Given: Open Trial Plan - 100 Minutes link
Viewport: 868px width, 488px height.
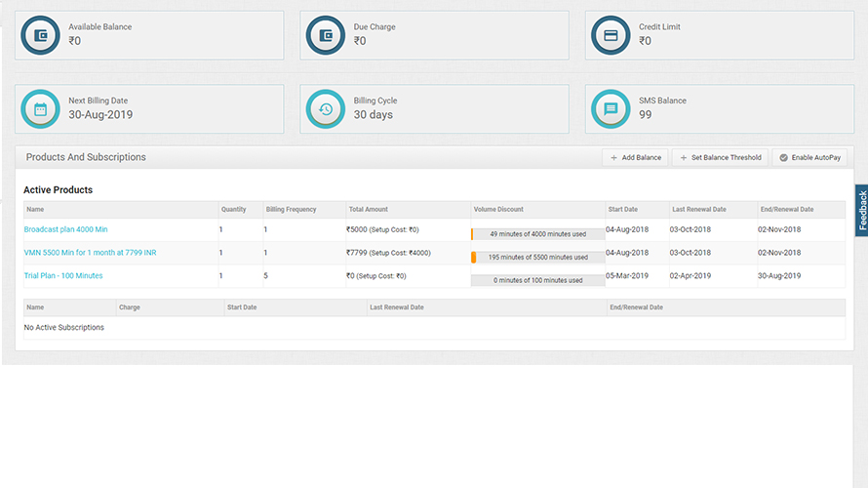Looking at the screenshot, I should 63,276.
